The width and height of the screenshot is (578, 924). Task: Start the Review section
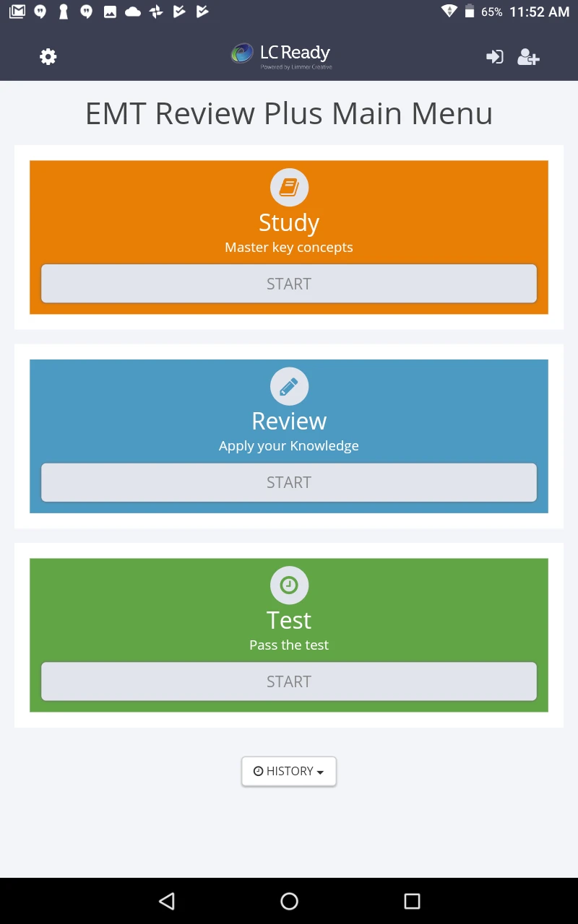coord(289,482)
